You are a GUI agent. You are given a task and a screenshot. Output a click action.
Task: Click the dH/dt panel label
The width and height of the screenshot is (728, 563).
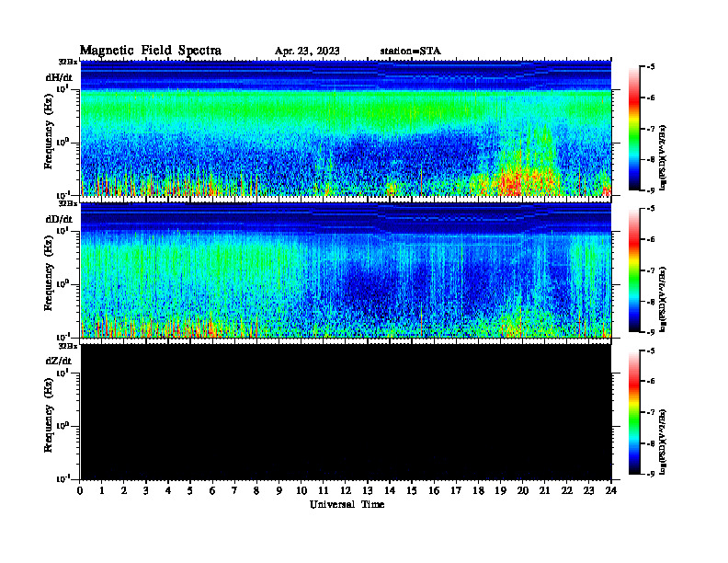(59, 77)
